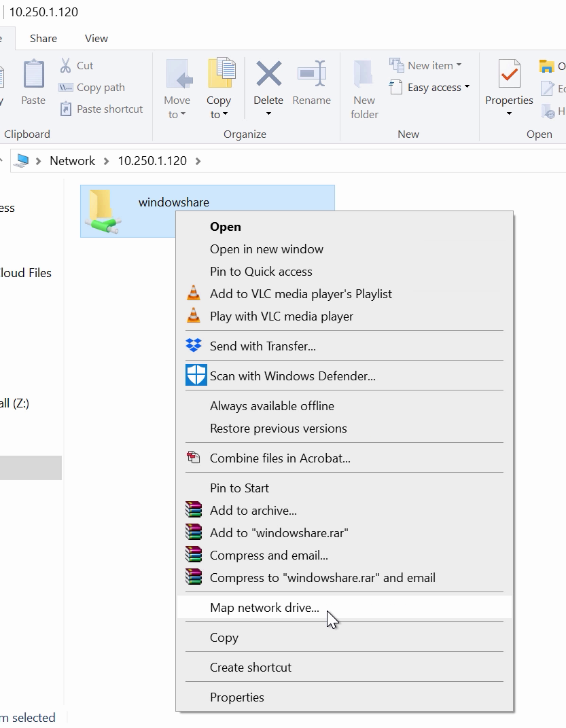Click the Rename ribbon icon

click(x=311, y=73)
